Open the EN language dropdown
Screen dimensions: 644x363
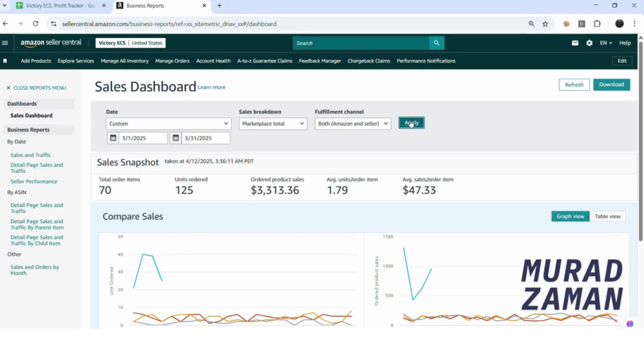(606, 43)
